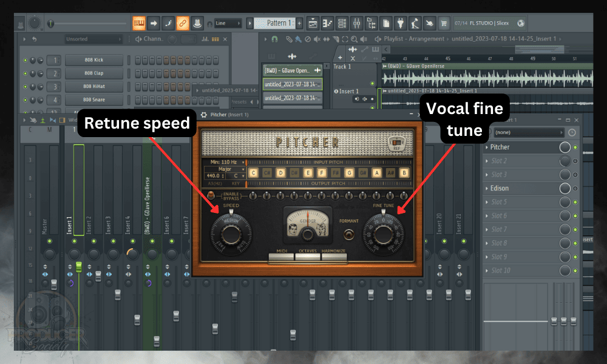The width and height of the screenshot is (607, 364).
Task: Toggle the bypass switch under note C
Action: [253, 196]
